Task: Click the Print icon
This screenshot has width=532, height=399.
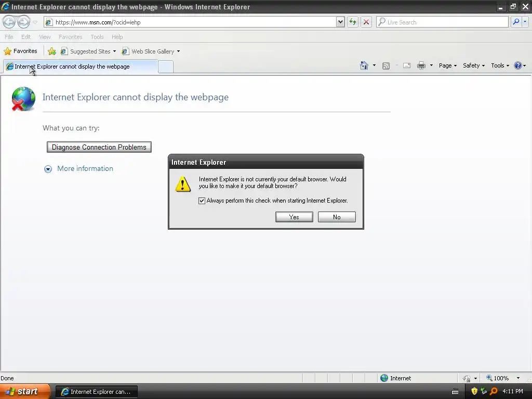Action: 421,65
